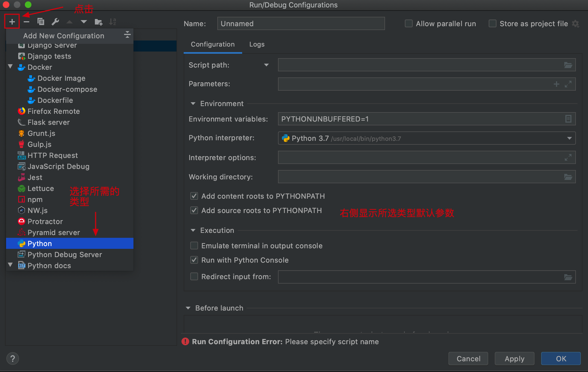Collapse popup list with pin icon
The width and height of the screenshot is (588, 372).
(127, 34)
